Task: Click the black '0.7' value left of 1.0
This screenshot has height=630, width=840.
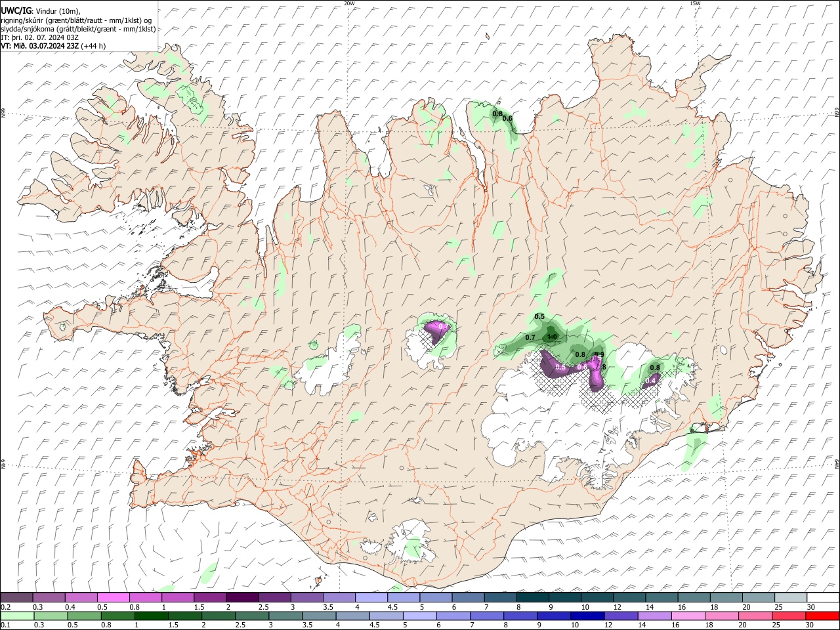Action: pyautogui.click(x=530, y=337)
